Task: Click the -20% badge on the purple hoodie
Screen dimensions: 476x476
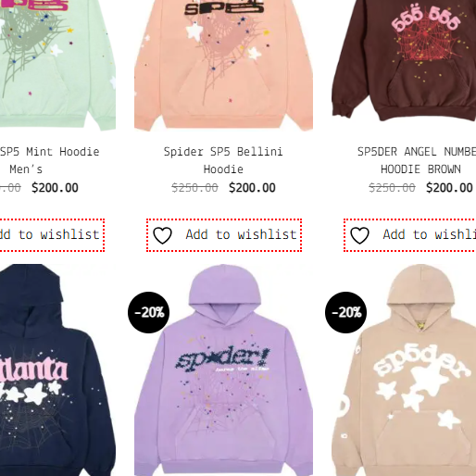Action: [149, 312]
